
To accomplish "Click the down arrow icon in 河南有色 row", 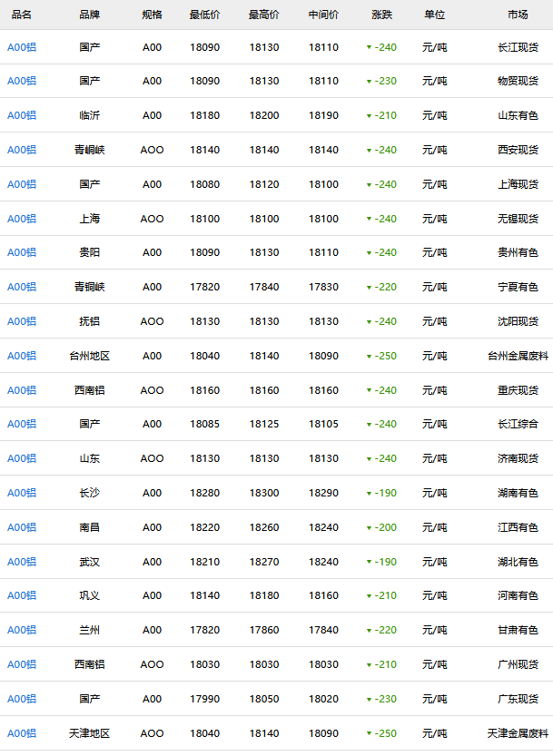I will click(369, 596).
